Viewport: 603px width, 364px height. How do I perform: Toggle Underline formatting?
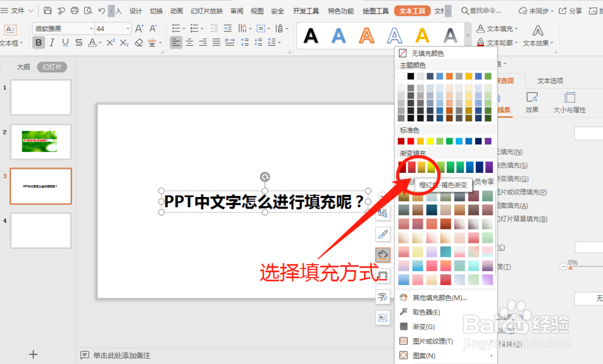65,43
